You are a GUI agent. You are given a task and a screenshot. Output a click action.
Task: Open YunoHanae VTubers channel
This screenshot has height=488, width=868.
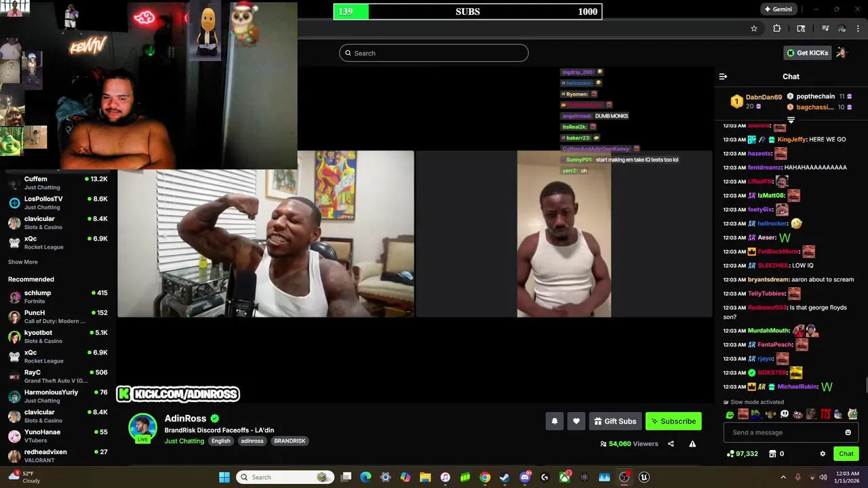(58, 436)
